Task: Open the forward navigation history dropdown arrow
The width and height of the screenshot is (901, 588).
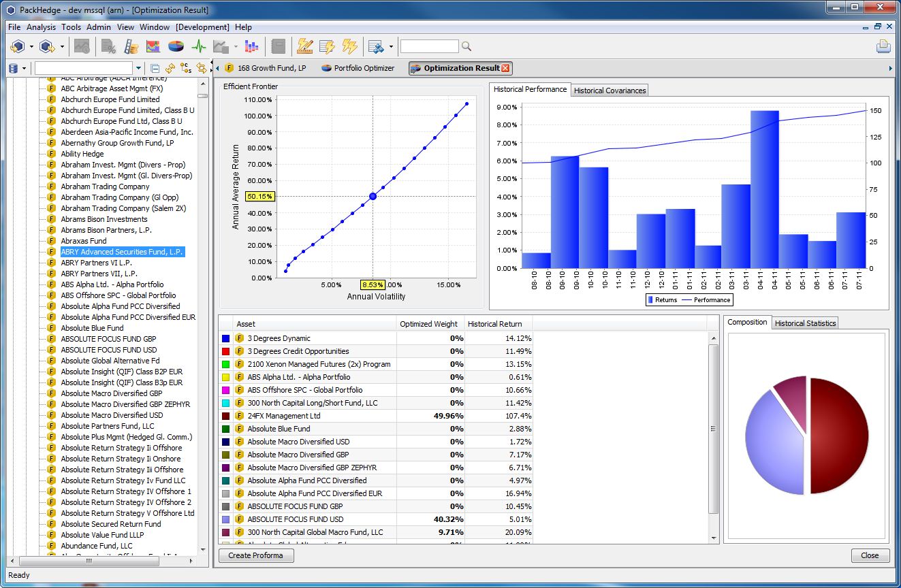Action: point(62,47)
